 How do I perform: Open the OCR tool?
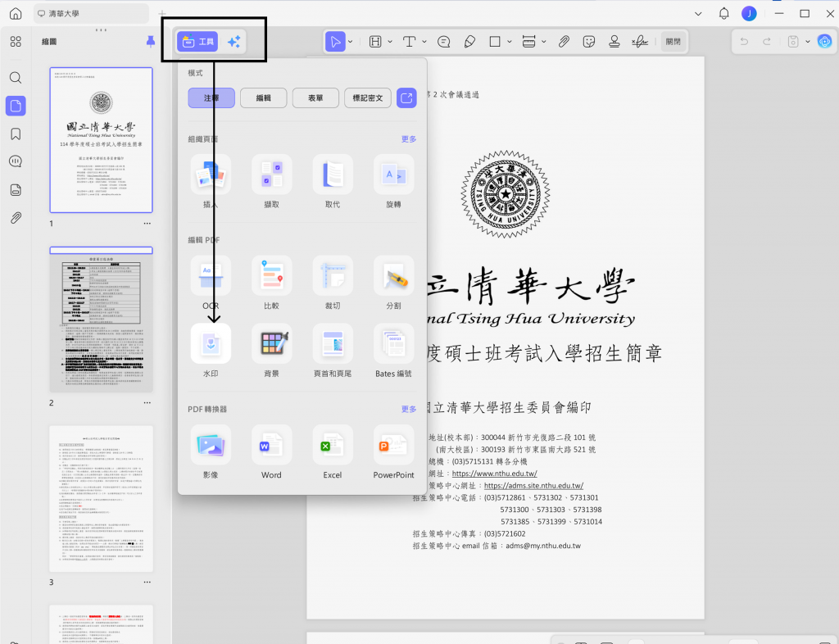211,275
